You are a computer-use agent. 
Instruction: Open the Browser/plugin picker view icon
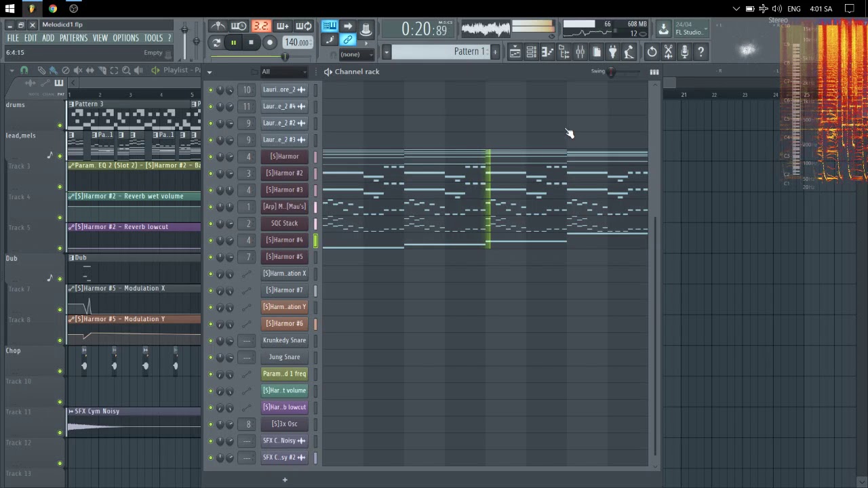564,52
